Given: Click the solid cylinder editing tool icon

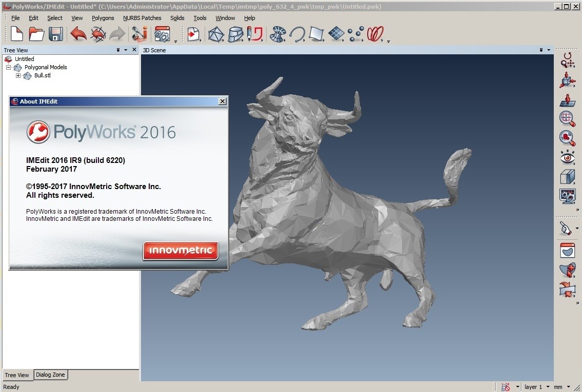Looking at the screenshot, I should tap(235, 34).
